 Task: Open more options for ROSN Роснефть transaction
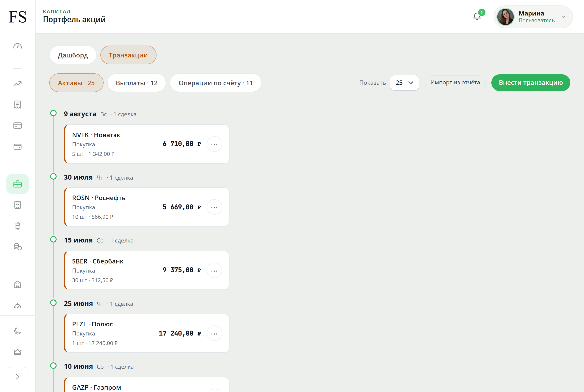pos(214,207)
